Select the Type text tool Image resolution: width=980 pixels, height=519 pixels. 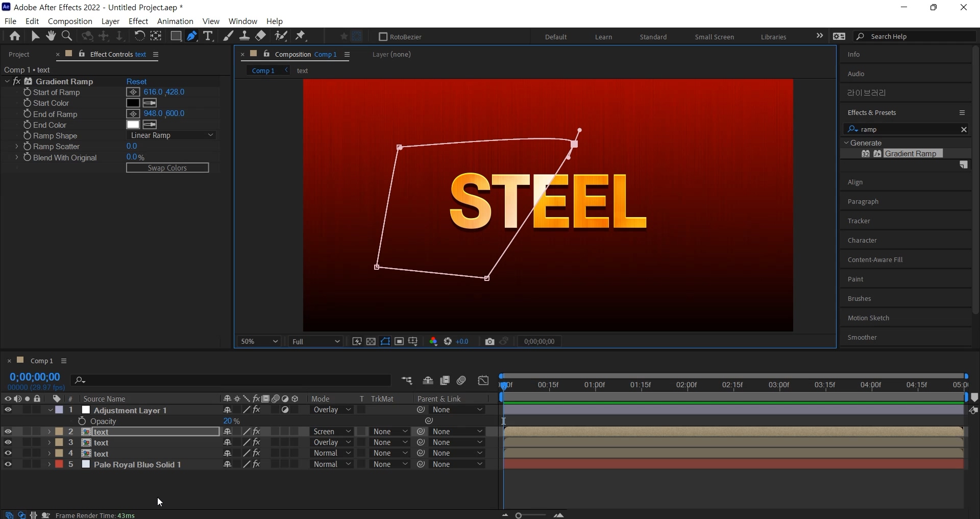point(208,36)
